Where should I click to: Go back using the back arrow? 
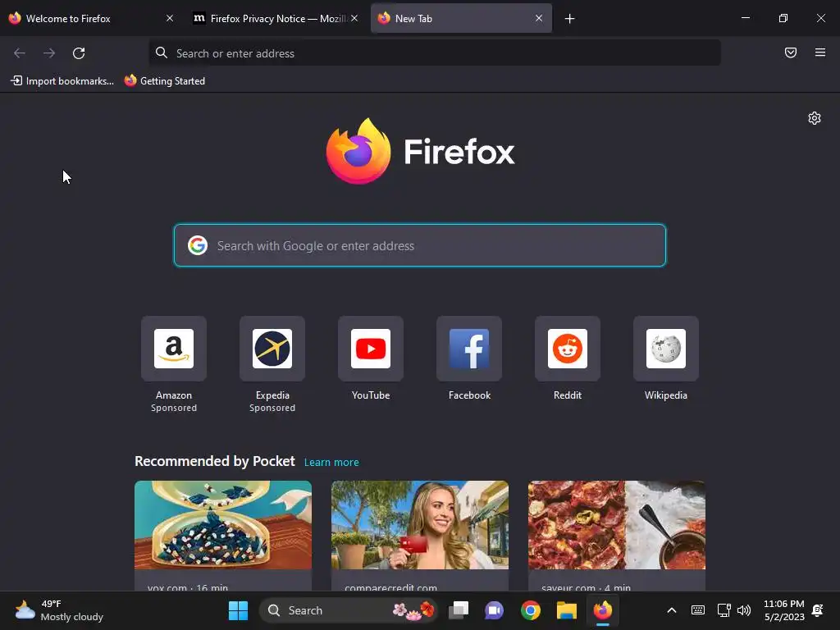pyautogui.click(x=20, y=53)
